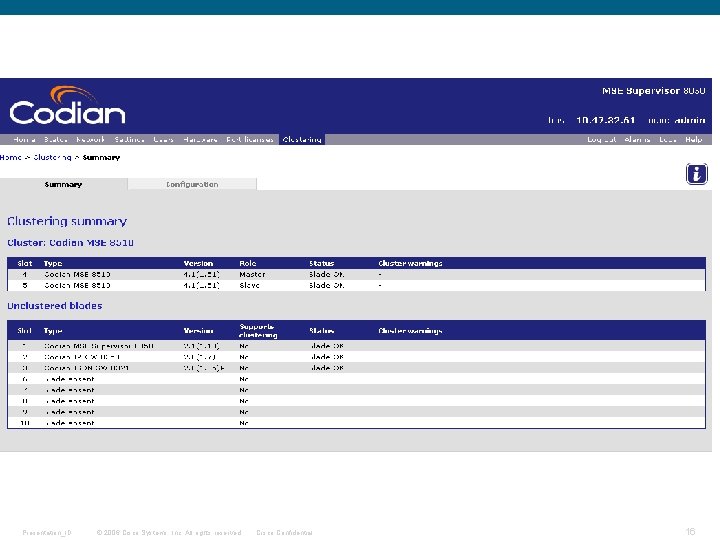Screen dimensions: 720x540
Task: Open the Hardware menu item
Action: coord(200,140)
